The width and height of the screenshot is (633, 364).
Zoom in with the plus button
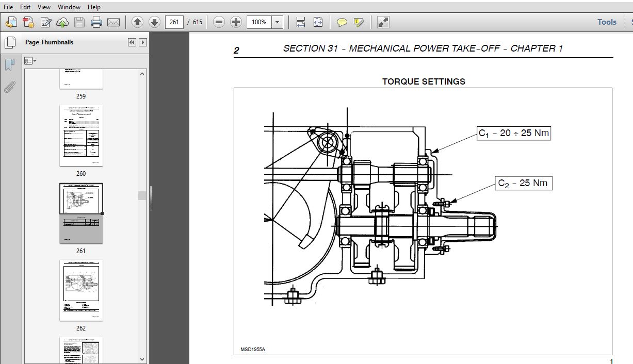click(x=236, y=22)
